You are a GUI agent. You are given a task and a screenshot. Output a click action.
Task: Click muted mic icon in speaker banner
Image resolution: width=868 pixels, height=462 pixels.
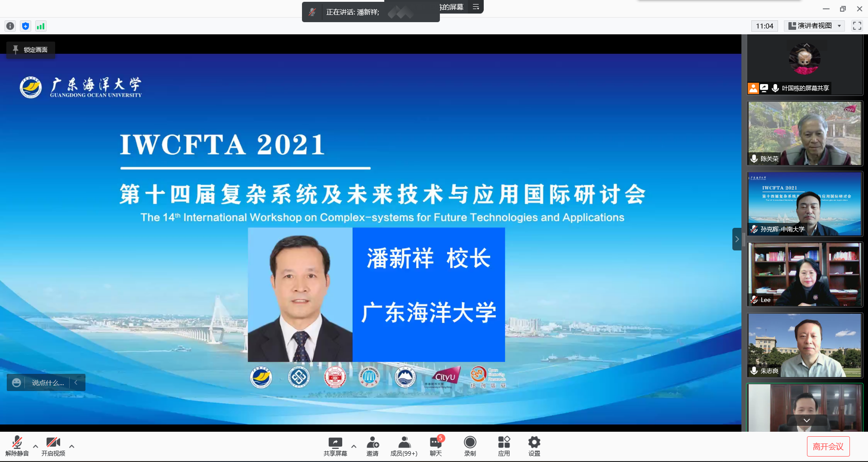pyautogui.click(x=312, y=12)
